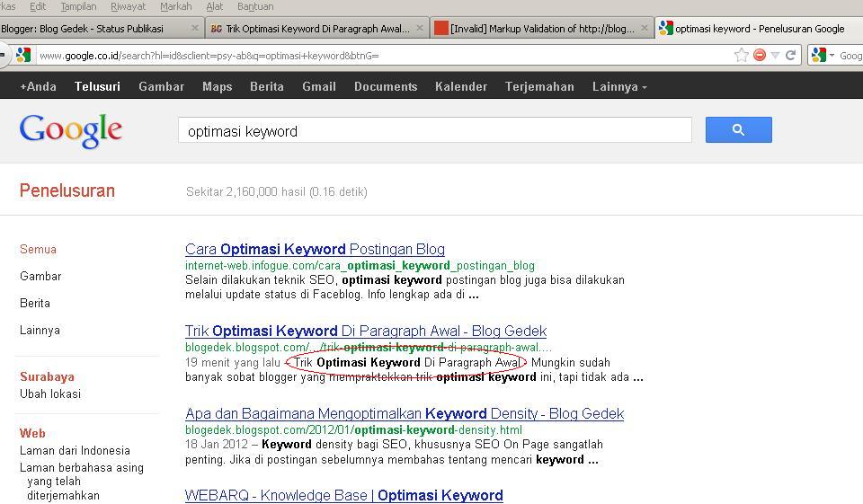Expand the Lainnya dropdown in the Google bar
Screen dimensions: 863x504
pos(619,86)
